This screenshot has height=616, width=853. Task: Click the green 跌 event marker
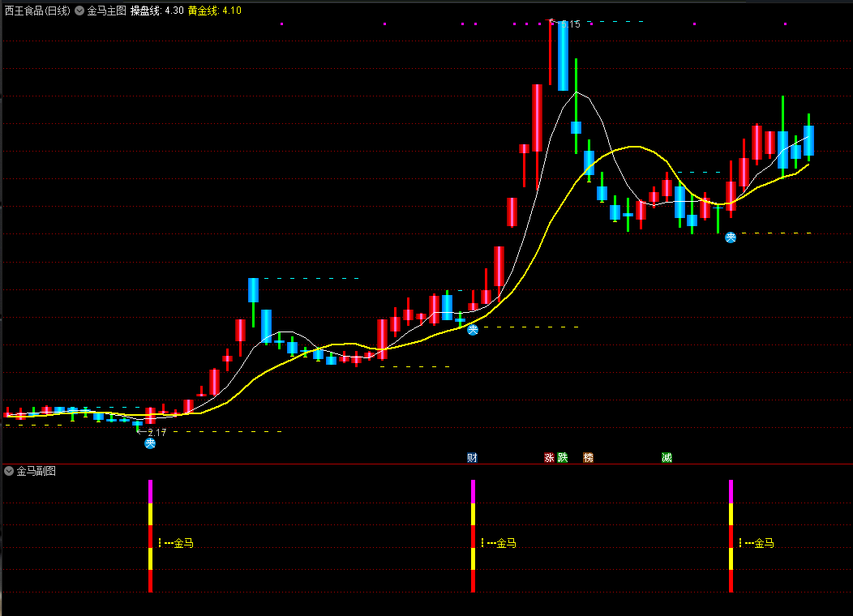tap(562, 458)
